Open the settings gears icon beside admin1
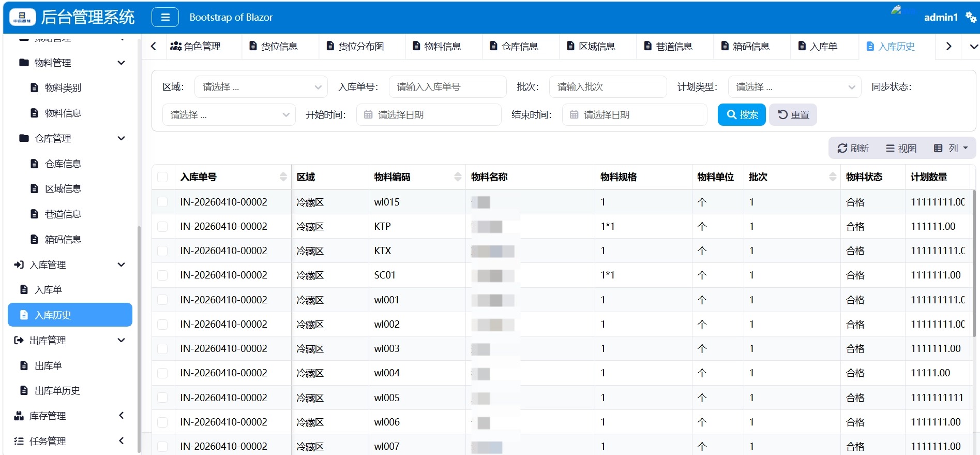 971,17
